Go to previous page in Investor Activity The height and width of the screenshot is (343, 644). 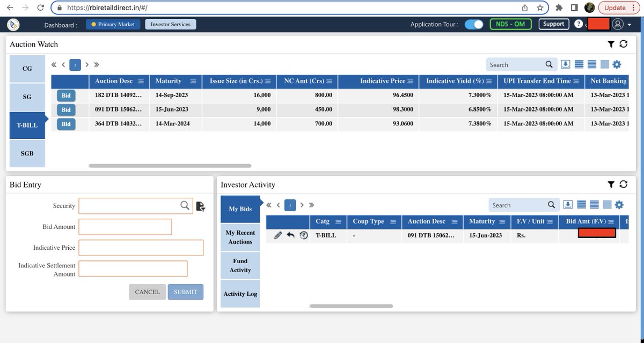pyautogui.click(x=279, y=205)
